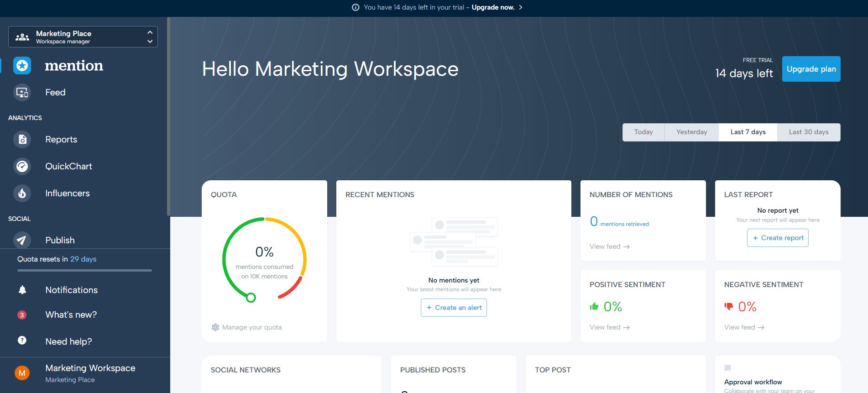The image size is (868, 393).
Task: Open QuickChart in the sidebar
Action: 68,167
